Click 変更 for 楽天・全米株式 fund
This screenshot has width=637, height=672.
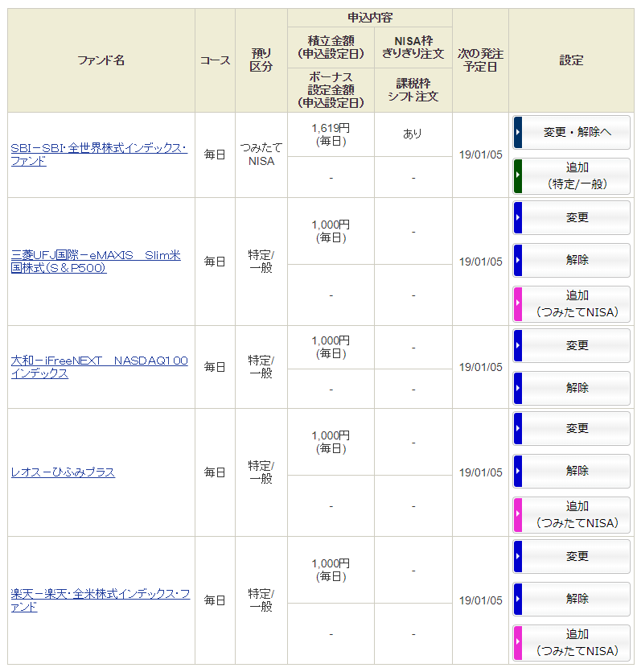click(x=572, y=556)
